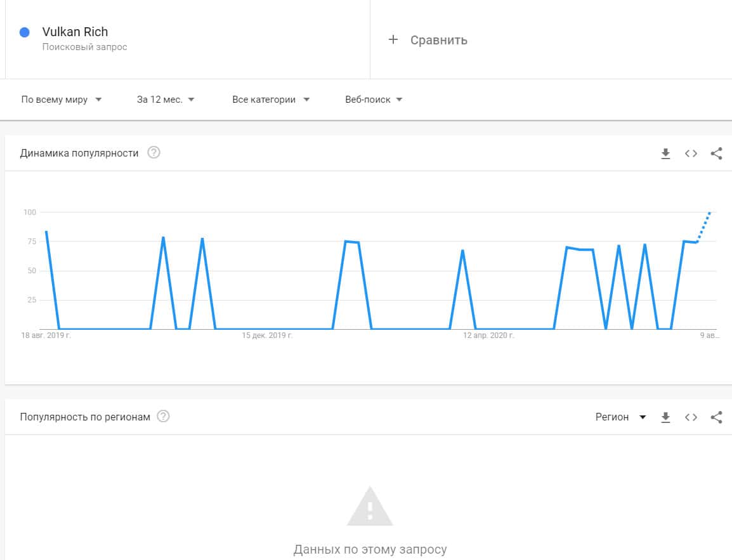Image resolution: width=732 pixels, height=560 pixels.
Task: Open the Все категории dropdown
Action: [271, 100]
